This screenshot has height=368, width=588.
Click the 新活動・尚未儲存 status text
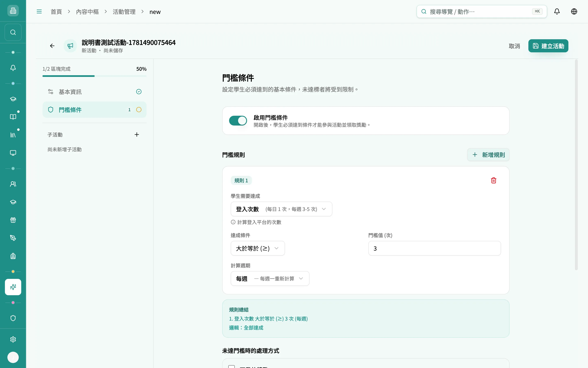[x=102, y=50]
